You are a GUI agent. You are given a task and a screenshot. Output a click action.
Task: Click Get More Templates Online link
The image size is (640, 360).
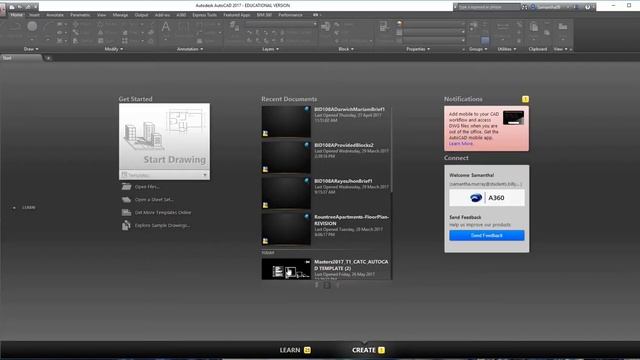click(163, 212)
